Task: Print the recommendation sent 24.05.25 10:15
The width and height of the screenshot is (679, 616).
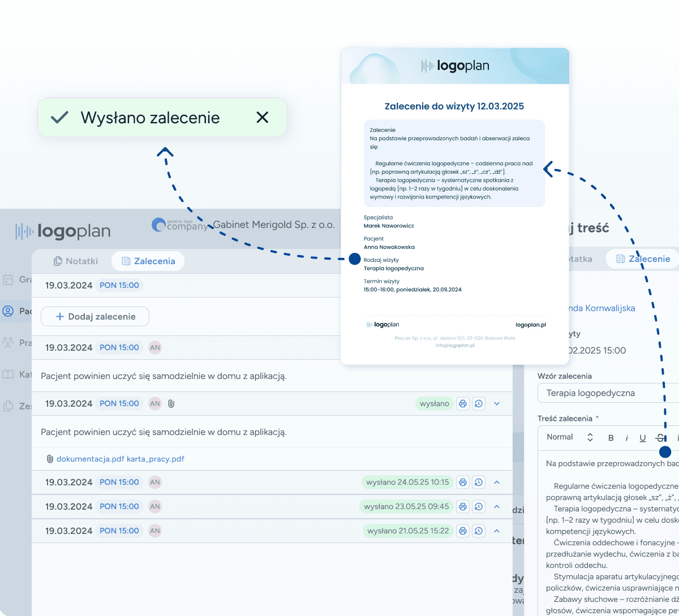Action: click(x=462, y=482)
